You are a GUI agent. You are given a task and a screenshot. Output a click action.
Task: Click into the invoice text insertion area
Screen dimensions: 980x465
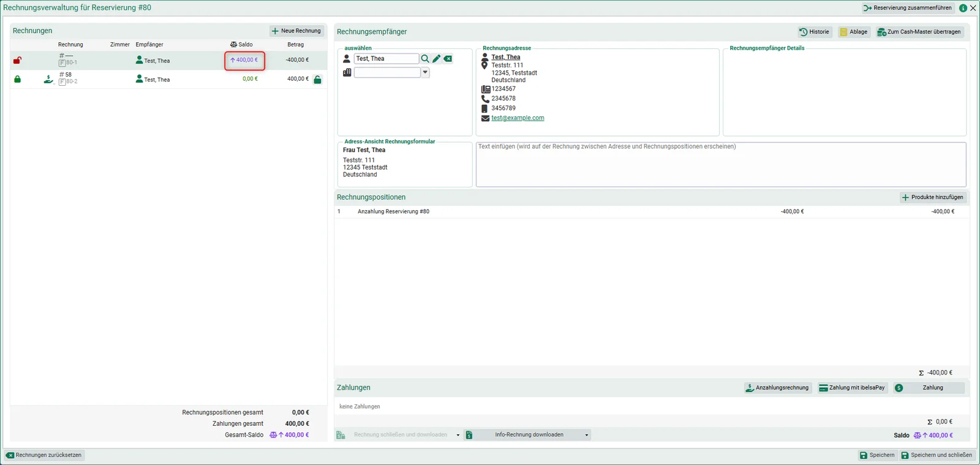721,165
